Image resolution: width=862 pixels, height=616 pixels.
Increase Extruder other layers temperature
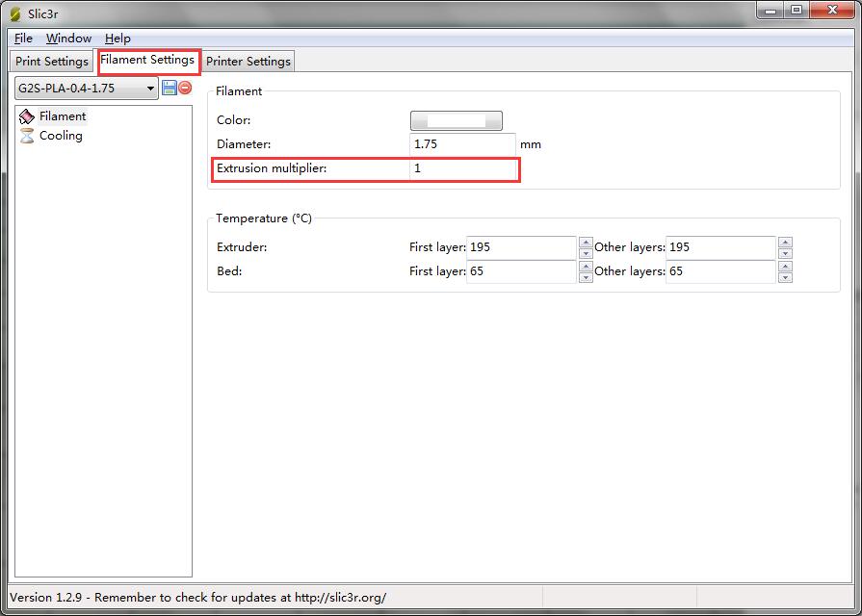point(786,243)
